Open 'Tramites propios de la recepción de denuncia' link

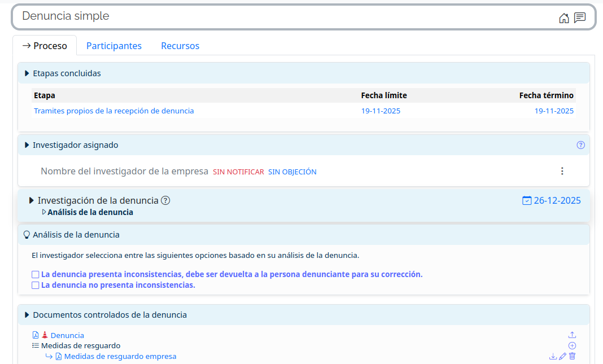point(113,111)
